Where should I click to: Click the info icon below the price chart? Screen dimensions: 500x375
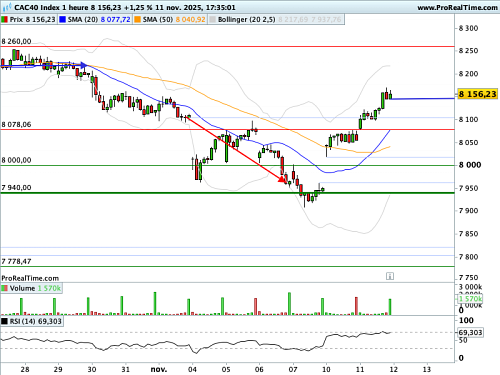point(390,276)
